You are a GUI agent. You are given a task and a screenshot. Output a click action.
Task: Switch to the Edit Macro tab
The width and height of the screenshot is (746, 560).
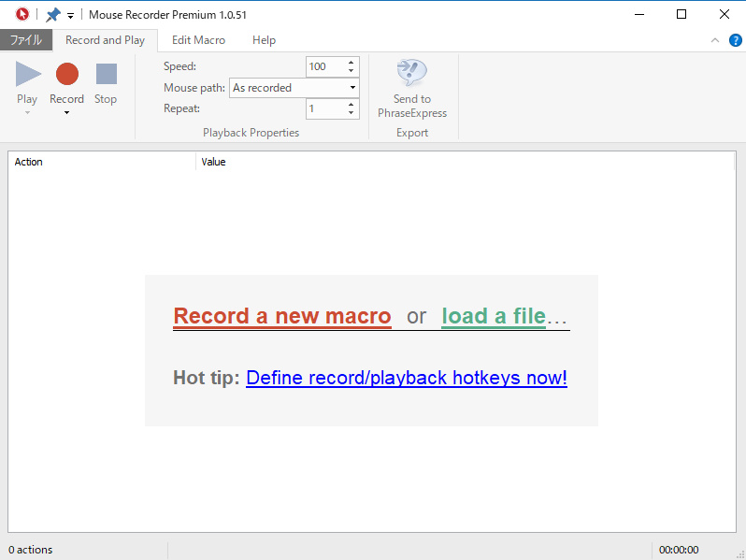point(198,40)
